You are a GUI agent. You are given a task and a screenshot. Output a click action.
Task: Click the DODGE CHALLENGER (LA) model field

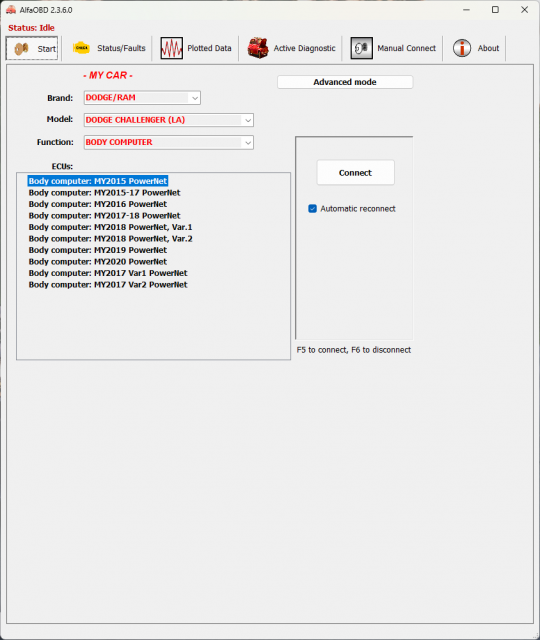(x=169, y=120)
